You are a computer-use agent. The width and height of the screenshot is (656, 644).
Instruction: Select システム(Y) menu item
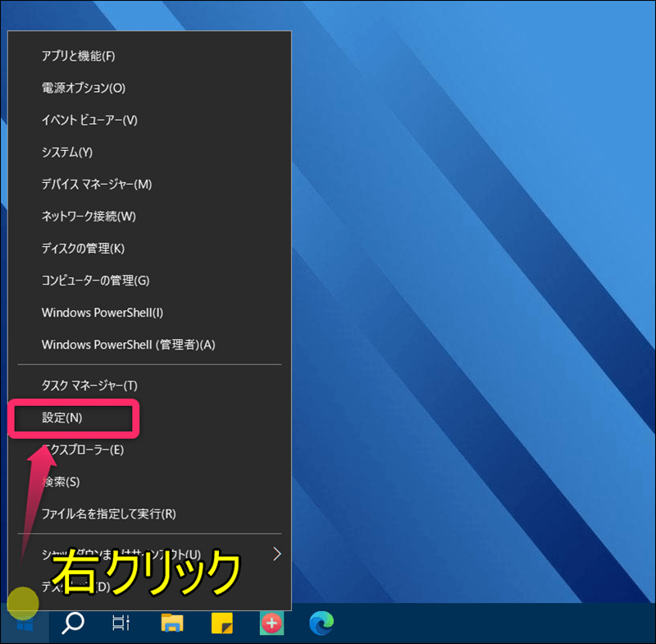pos(67,152)
